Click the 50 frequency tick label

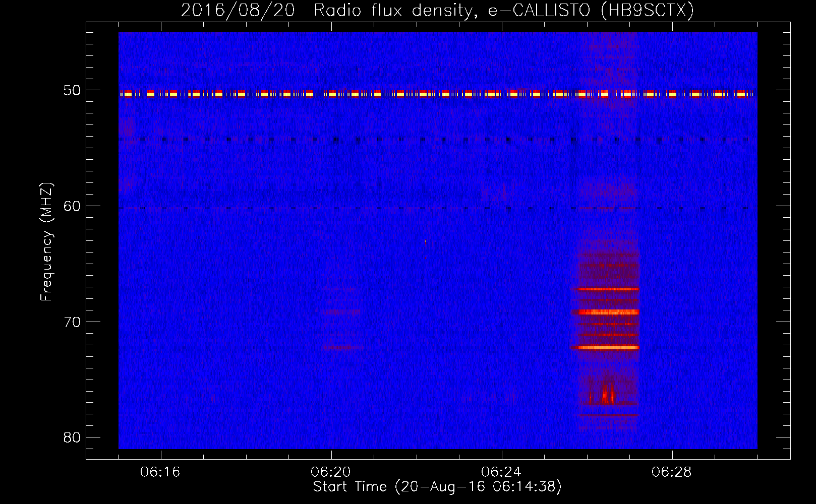click(x=72, y=91)
